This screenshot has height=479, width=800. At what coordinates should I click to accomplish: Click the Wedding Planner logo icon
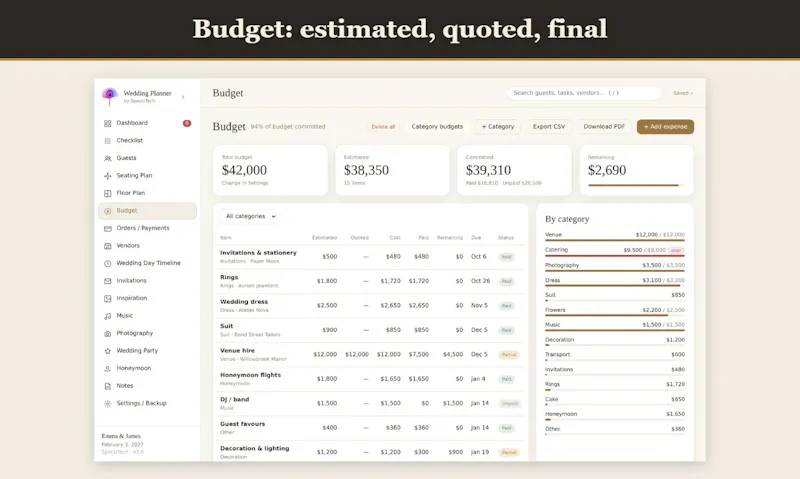coord(109,95)
